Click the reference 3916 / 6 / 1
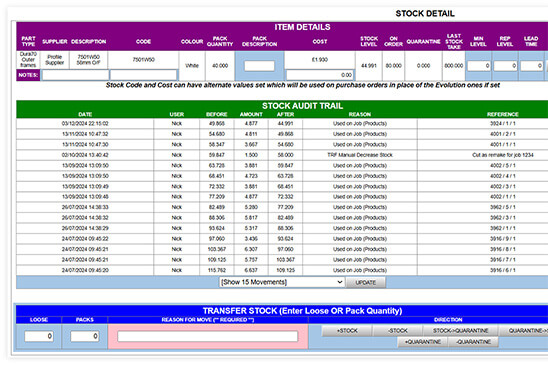Screen dimensions: 548x367 [x=503, y=270]
